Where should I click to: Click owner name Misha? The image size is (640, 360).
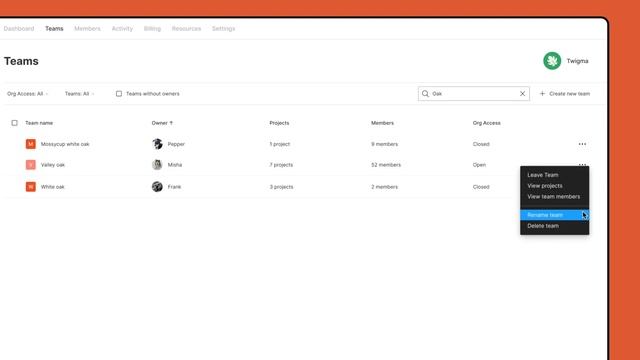pyautogui.click(x=175, y=164)
